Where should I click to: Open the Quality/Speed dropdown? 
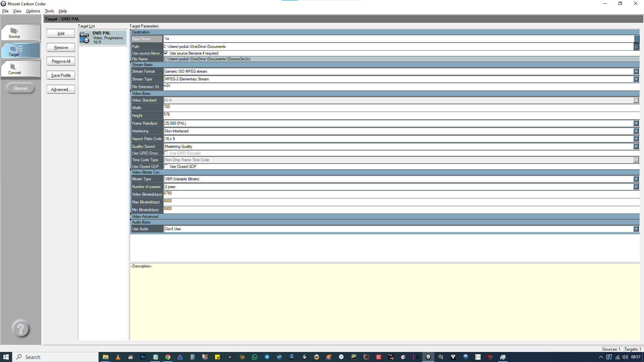[x=636, y=146]
